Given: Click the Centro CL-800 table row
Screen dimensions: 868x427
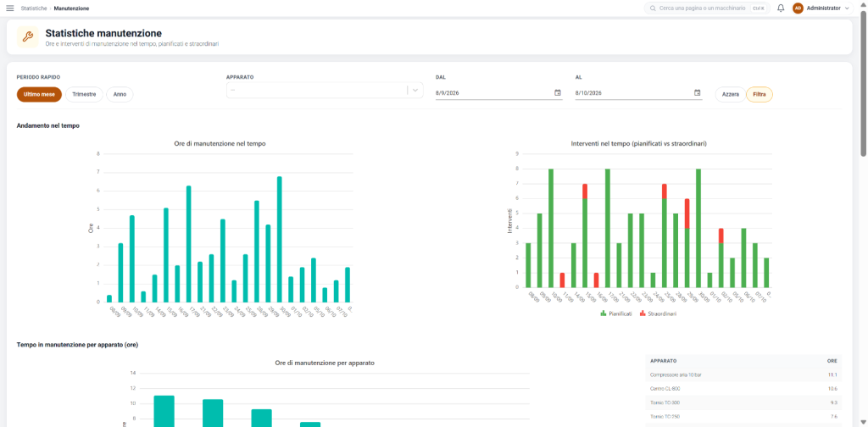Looking at the screenshot, I should (x=743, y=389).
